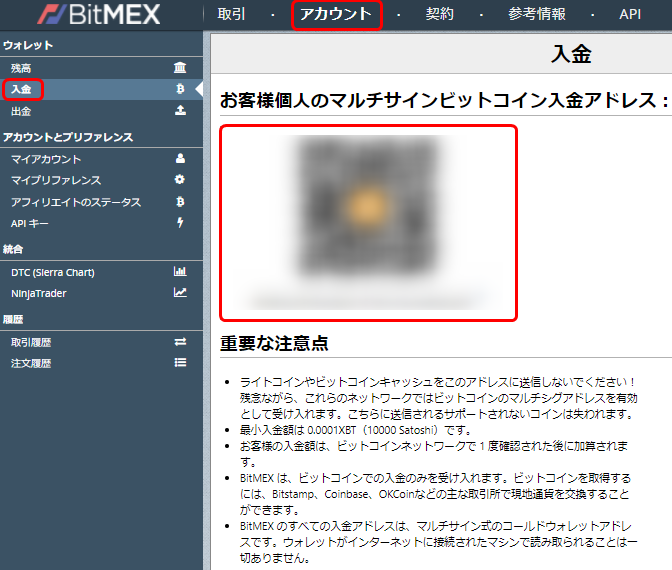Viewport: 672px width, 570px height.
Task: Click the bitcoin icon beside 入金
Action: 180,89
